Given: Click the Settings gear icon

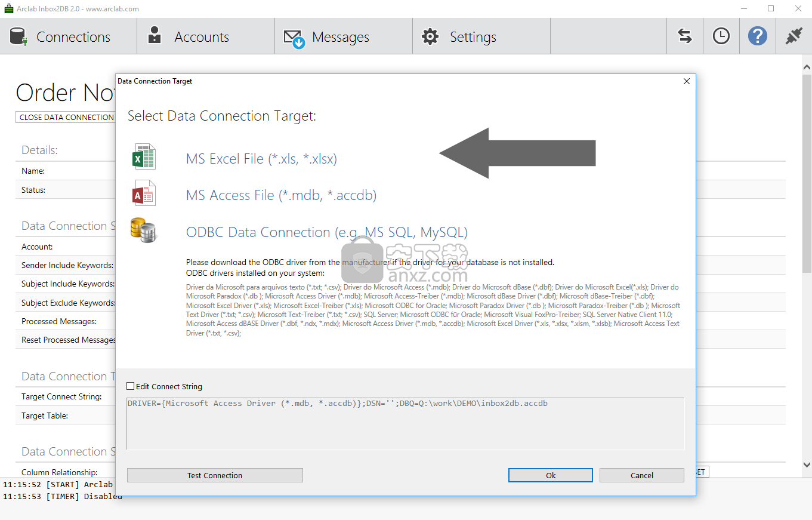Looking at the screenshot, I should [x=430, y=36].
